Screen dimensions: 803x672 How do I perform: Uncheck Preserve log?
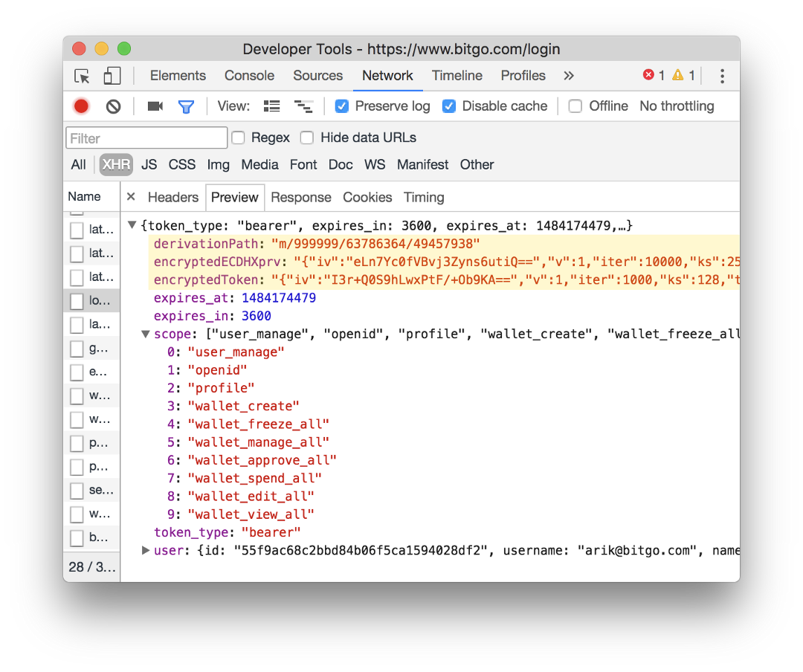click(341, 106)
